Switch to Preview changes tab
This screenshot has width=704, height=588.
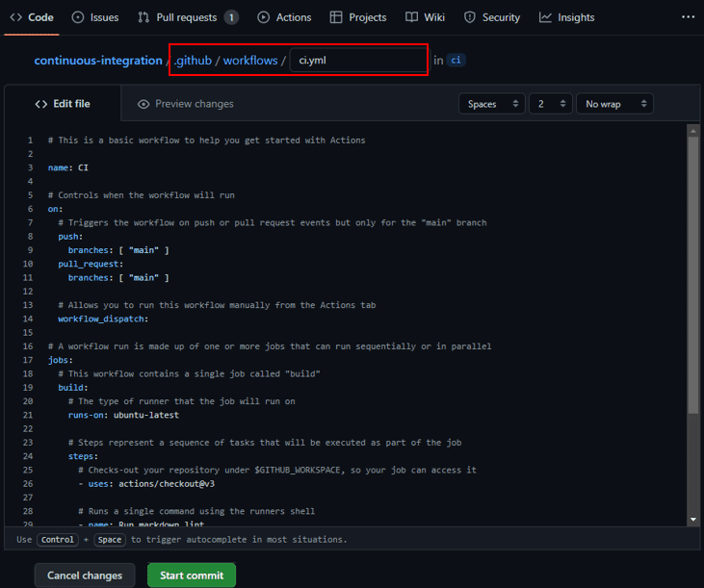pyautogui.click(x=186, y=104)
